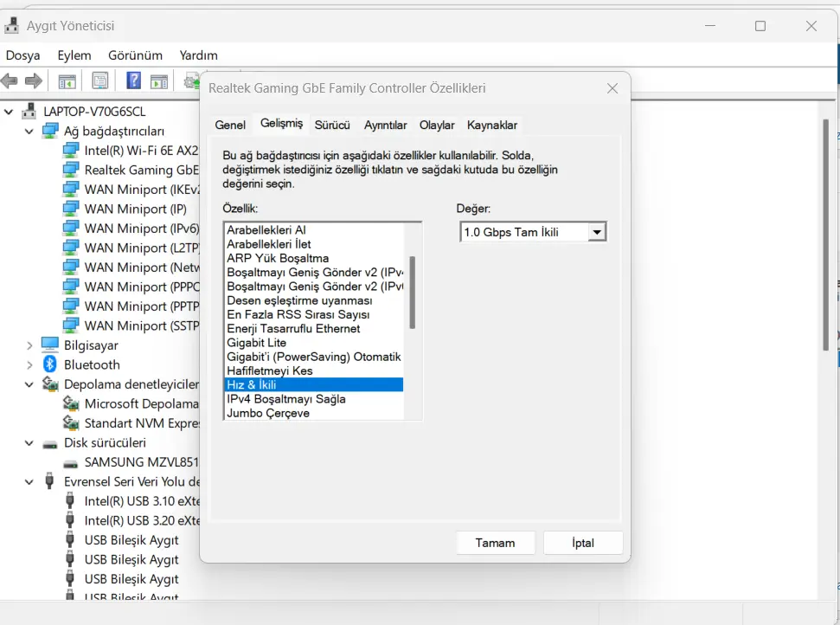Open the Görünüm menu
Screen dimensions: 840x625
tap(135, 55)
